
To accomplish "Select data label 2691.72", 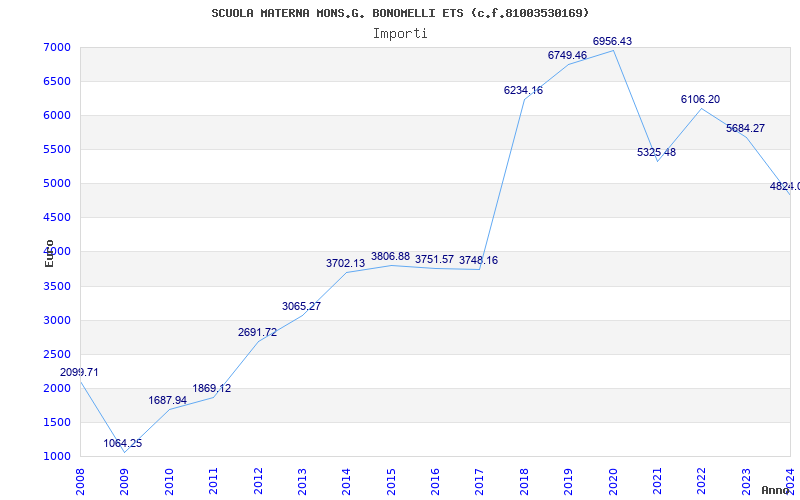I will tap(257, 333).
